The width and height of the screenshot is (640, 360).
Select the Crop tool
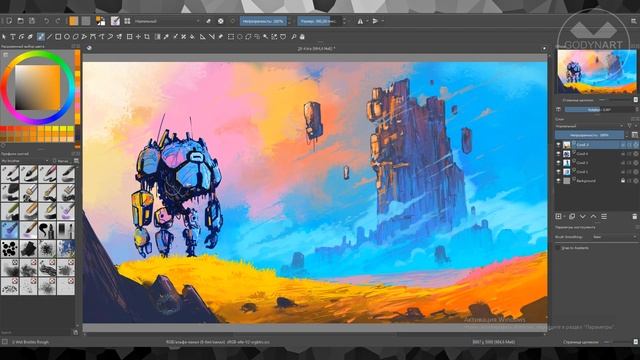pyautogui.click(x=147, y=37)
